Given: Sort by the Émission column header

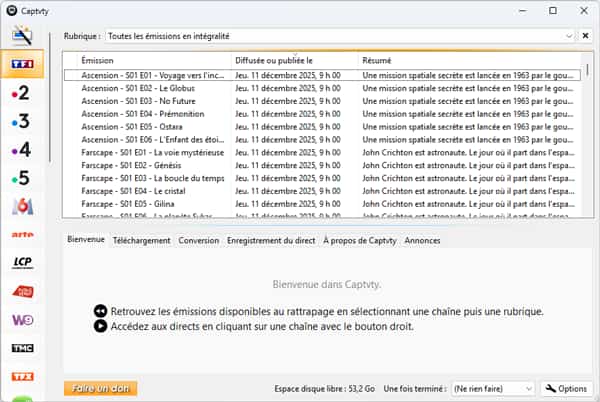Looking at the screenshot, I should [155, 60].
